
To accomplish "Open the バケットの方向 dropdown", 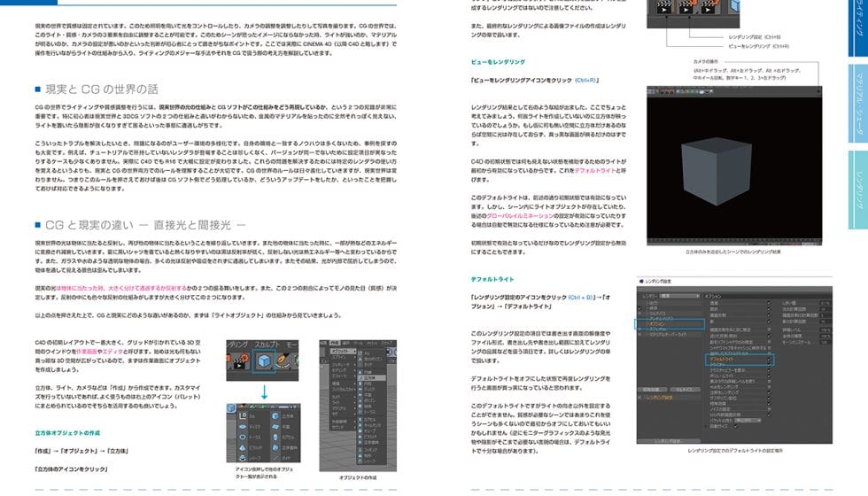I will click(x=748, y=420).
